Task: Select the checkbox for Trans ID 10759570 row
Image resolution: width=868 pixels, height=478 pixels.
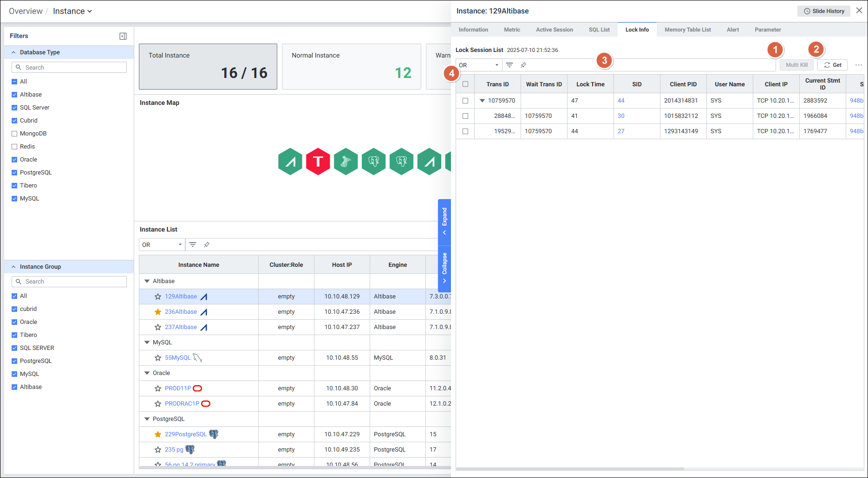Action: (x=465, y=101)
